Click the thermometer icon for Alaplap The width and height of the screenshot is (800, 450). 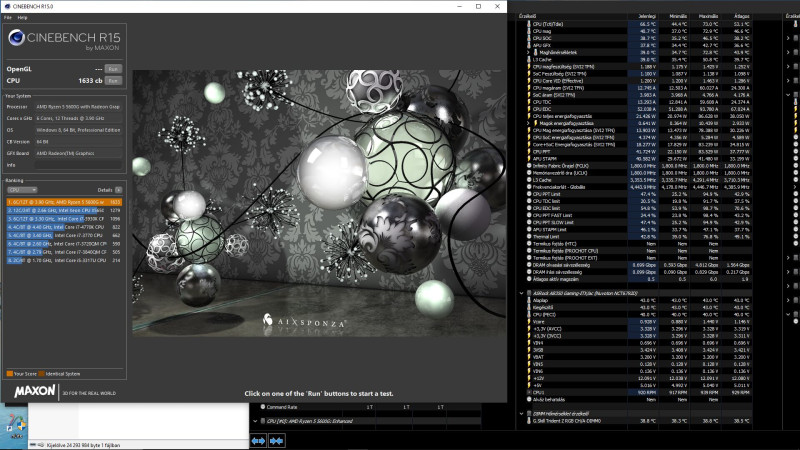[x=529, y=301]
